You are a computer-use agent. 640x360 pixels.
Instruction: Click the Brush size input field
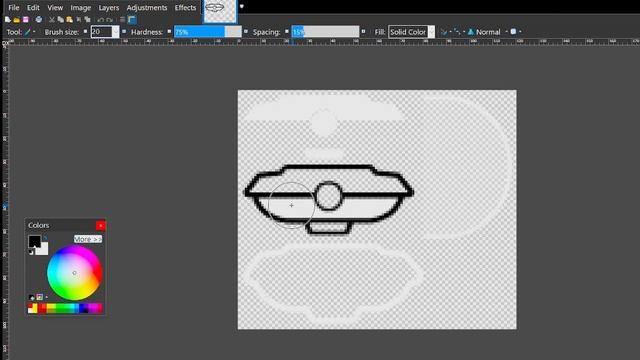point(101,32)
